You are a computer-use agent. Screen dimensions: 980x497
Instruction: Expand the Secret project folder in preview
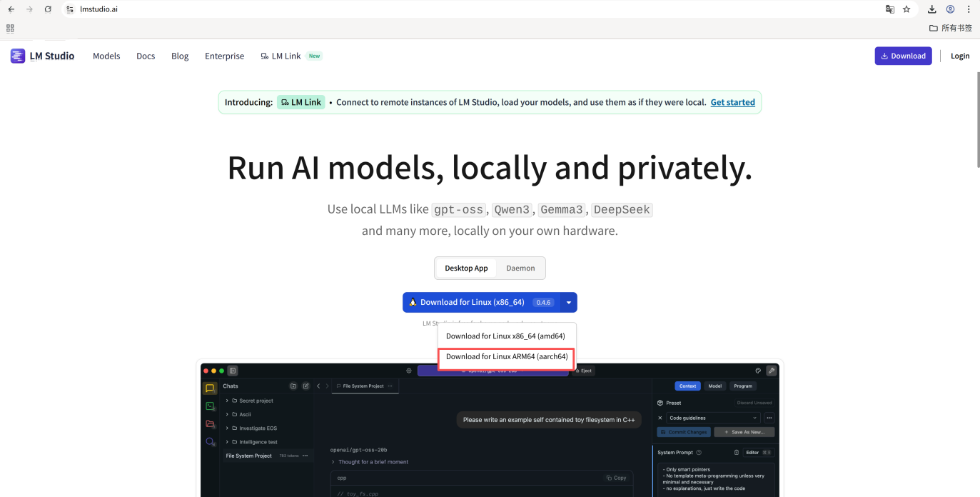tap(249, 401)
